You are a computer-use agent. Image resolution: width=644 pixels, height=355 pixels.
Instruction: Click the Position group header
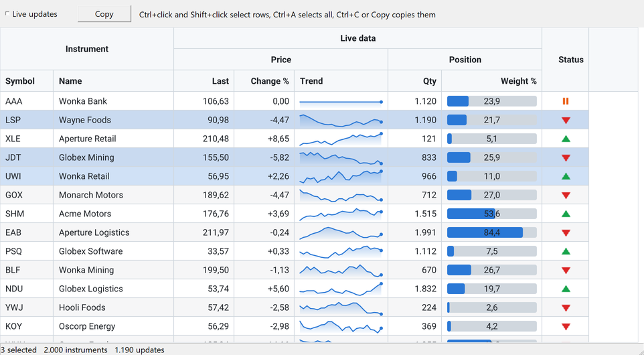[x=465, y=60]
